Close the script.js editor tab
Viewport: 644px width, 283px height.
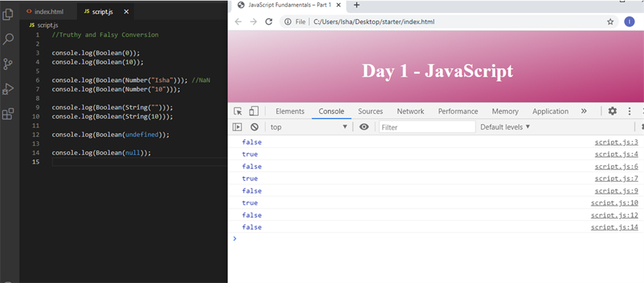(126, 12)
